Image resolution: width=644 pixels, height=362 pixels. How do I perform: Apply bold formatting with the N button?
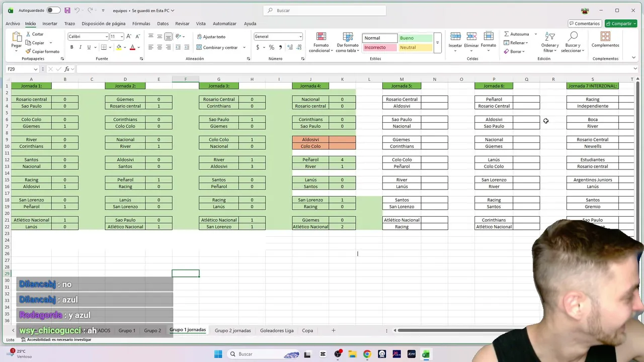[71, 47]
